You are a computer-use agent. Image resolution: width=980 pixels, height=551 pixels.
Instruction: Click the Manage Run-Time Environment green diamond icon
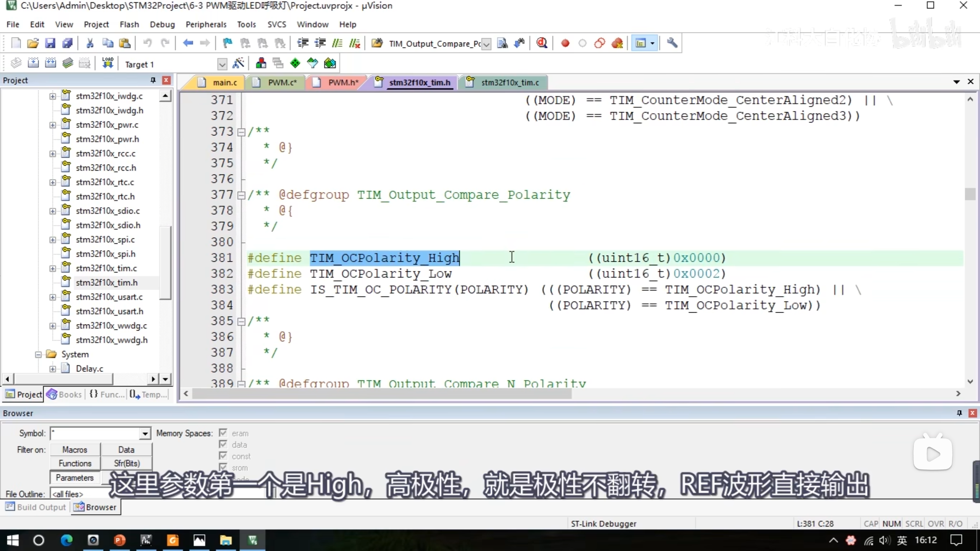pos(295,64)
